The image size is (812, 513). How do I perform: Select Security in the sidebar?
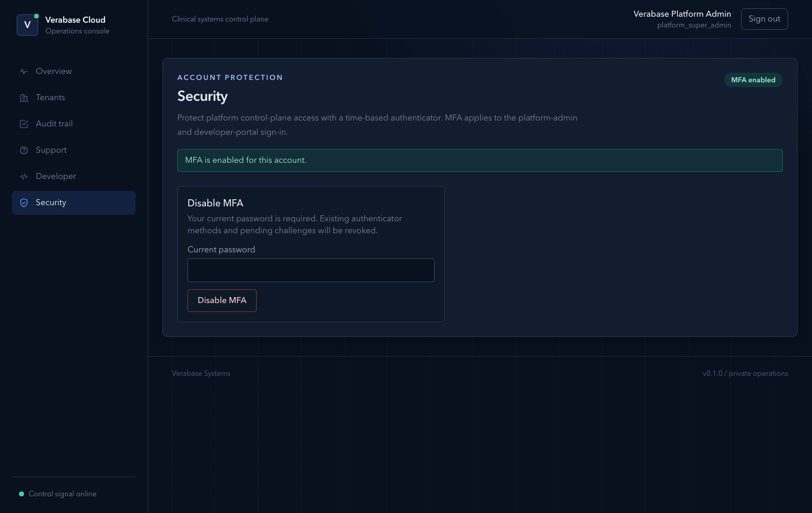coord(73,203)
